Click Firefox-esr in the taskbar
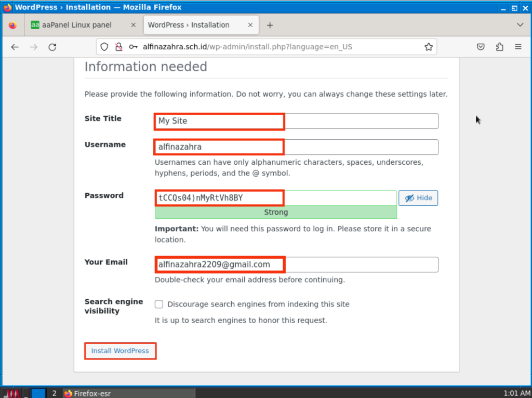The width and height of the screenshot is (532, 398). pos(87,393)
